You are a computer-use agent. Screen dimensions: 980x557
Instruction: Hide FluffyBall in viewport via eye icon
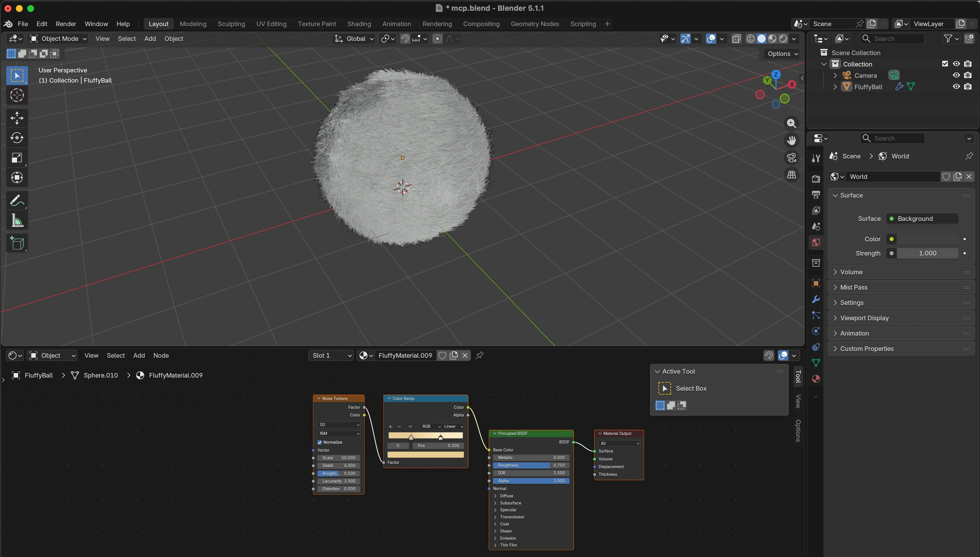coord(956,87)
